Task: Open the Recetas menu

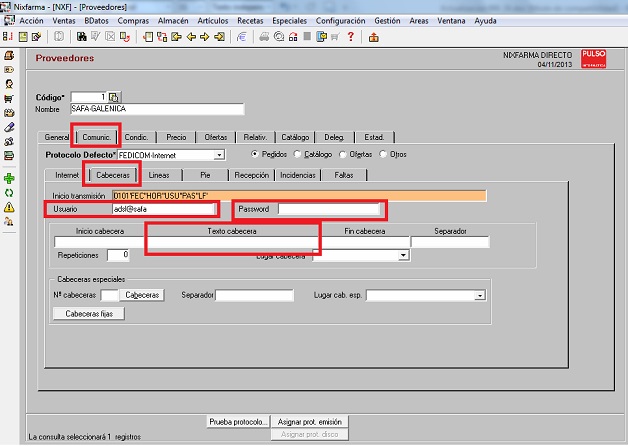Action: 250,21
